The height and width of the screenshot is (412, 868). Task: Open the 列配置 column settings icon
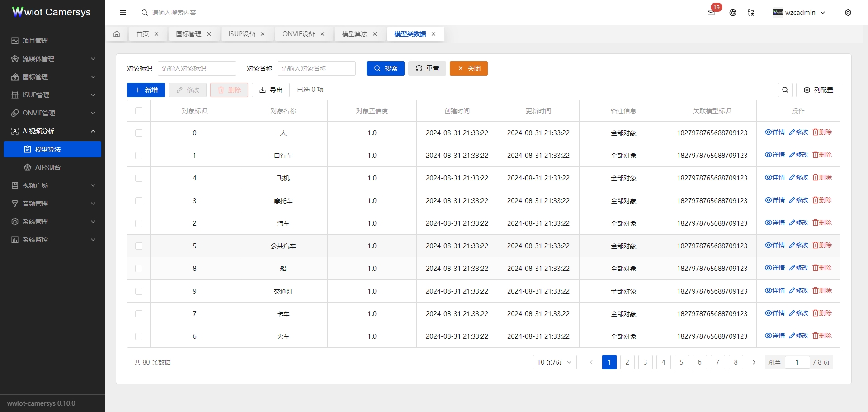[818, 90]
